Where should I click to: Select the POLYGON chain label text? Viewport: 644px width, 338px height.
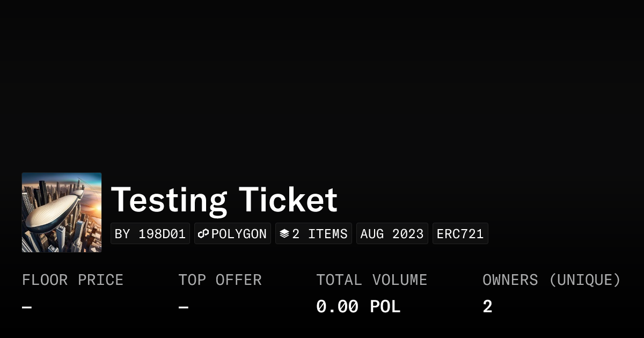click(x=239, y=234)
